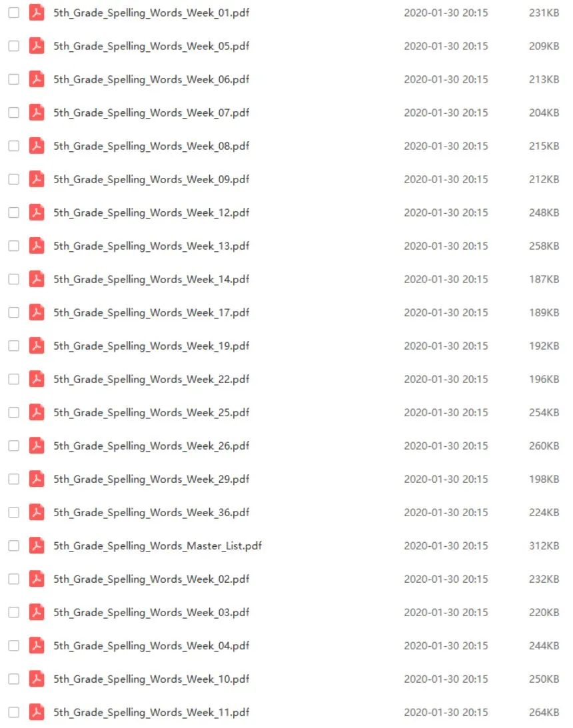Click PDF icon for Week_11 file
The width and height of the screenshot is (573, 728).
point(37,712)
